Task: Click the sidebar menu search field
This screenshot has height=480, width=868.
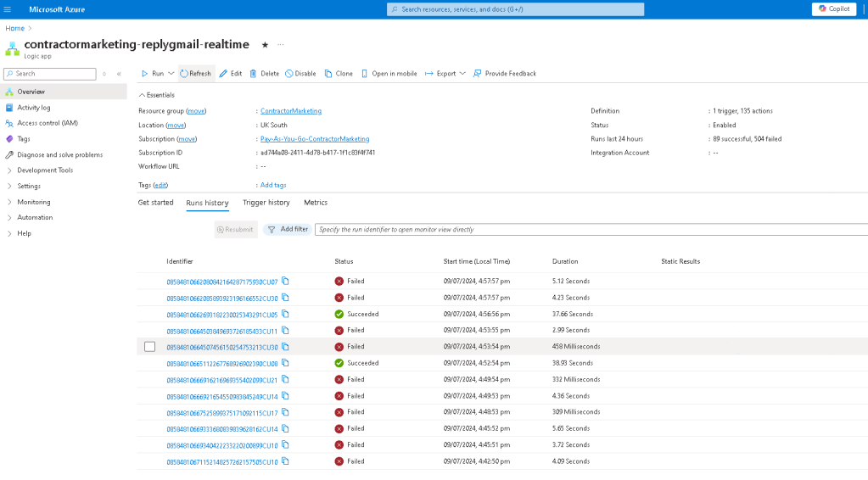Action: point(50,74)
